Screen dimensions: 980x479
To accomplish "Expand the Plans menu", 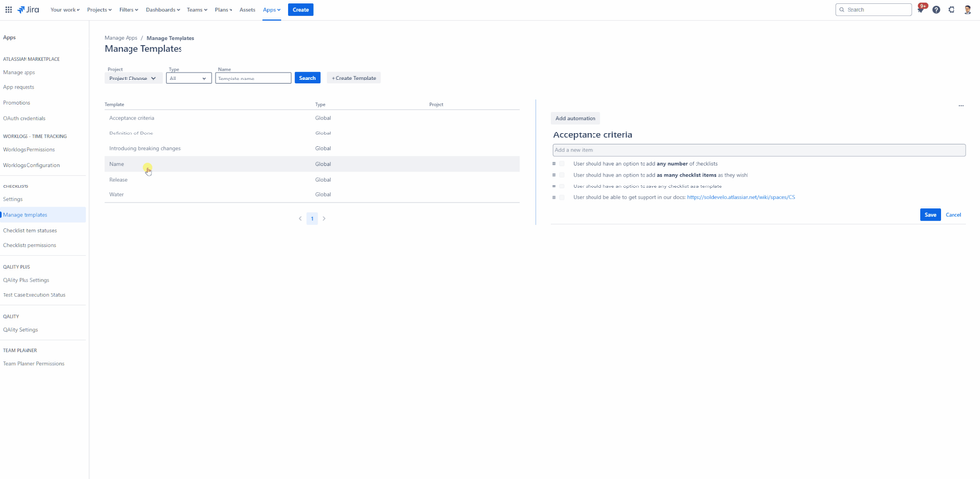I will point(224,10).
